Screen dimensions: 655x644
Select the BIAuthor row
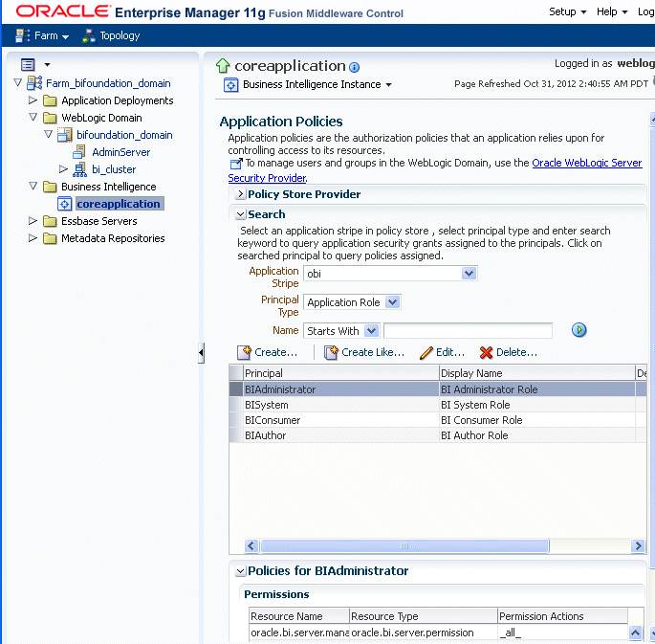coord(437,435)
